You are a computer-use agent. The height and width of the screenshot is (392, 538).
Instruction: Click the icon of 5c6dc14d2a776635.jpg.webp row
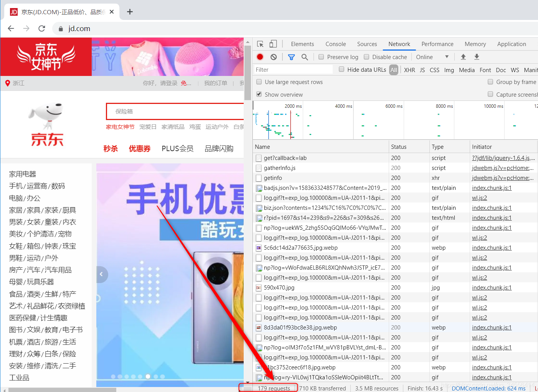tap(259, 248)
